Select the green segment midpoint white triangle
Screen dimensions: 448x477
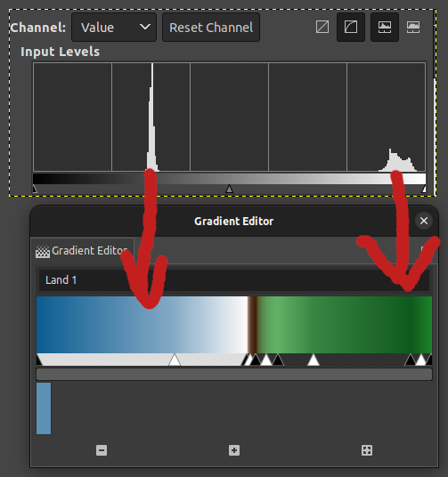[x=314, y=360]
